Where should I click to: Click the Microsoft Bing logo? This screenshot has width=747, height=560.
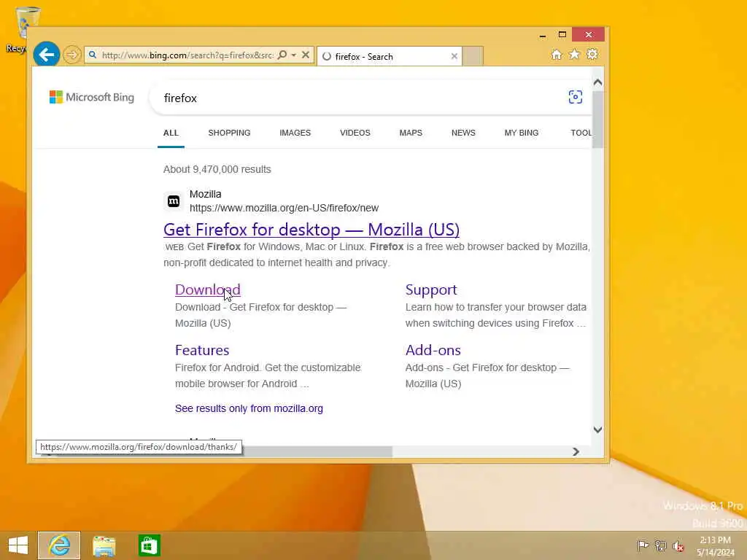[92, 97]
